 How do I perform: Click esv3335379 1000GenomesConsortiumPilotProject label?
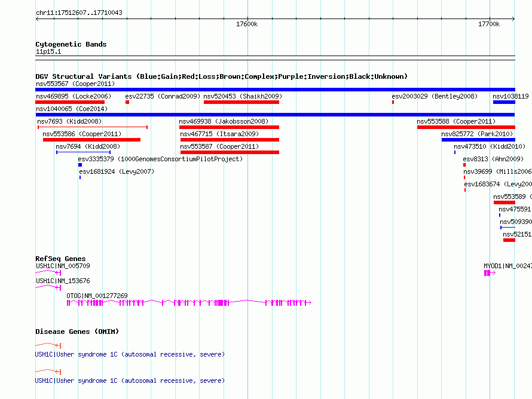coord(160,159)
